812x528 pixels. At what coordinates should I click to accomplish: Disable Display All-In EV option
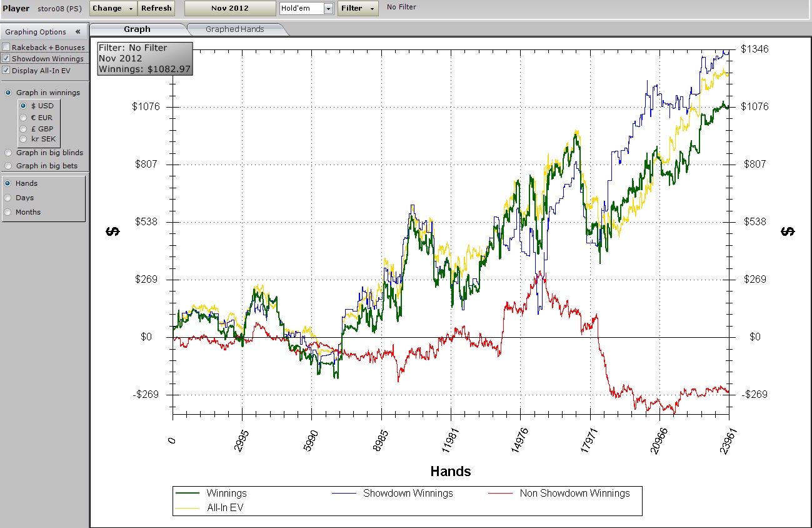pyautogui.click(x=6, y=71)
